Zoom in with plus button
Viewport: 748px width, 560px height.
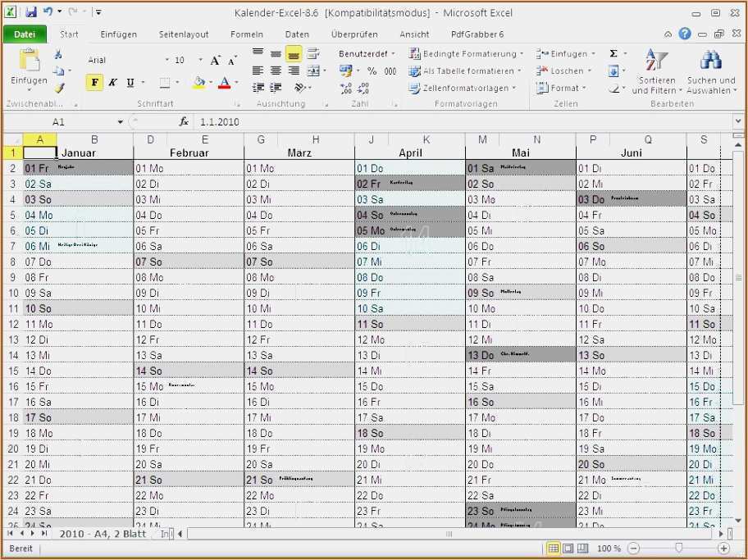[x=723, y=549]
